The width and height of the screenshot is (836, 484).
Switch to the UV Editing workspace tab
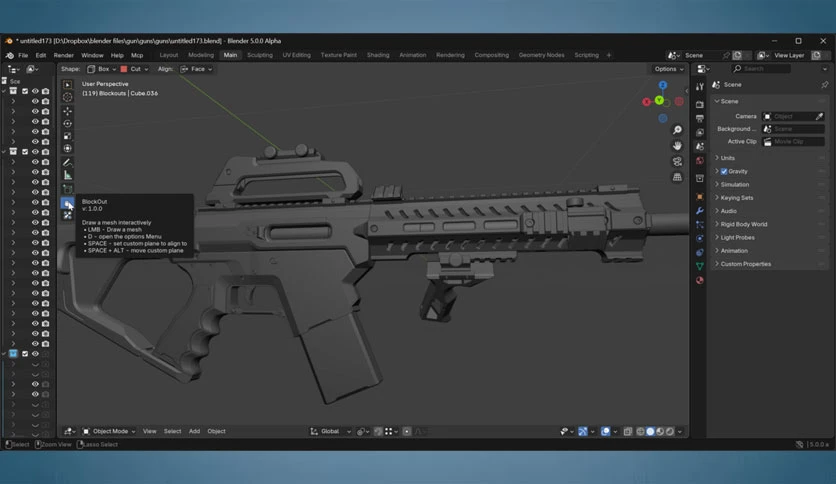pyautogui.click(x=296, y=55)
